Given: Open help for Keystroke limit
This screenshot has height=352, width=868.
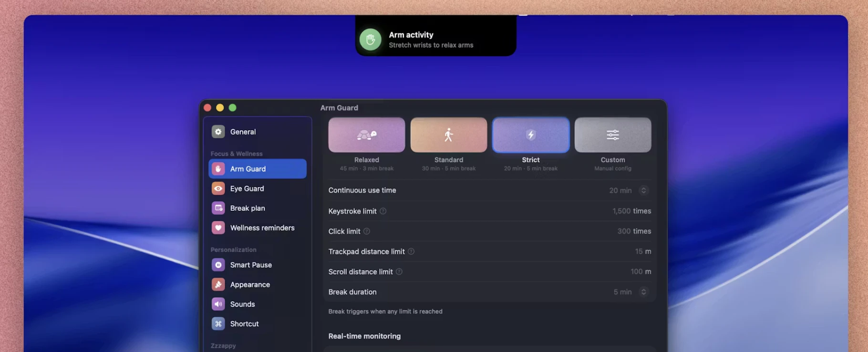Looking at the screenshot, I should tap(383, 211).
